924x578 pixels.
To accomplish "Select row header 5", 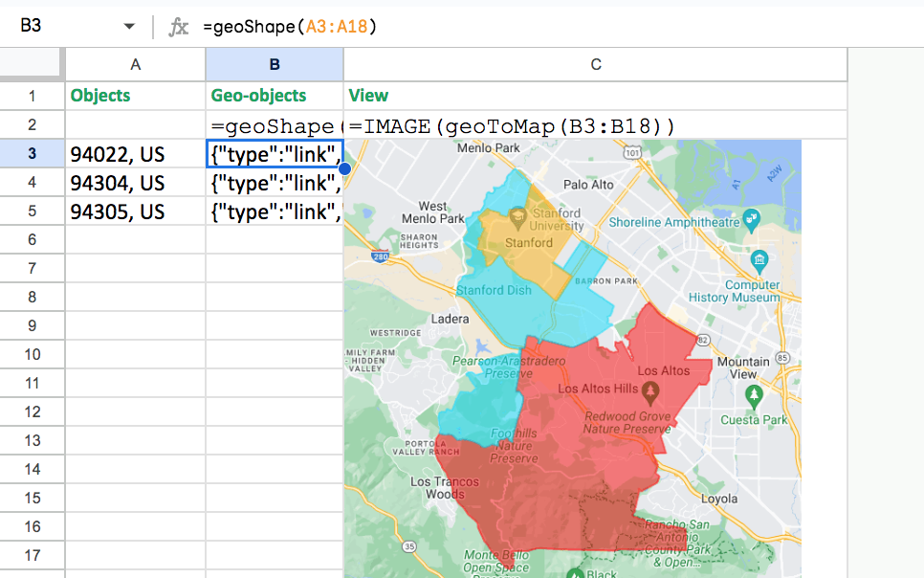I will [x=33, y=211].
